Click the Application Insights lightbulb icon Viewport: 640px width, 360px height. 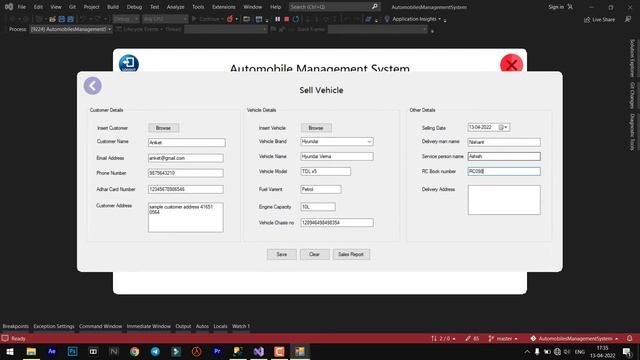coord(387,19)
